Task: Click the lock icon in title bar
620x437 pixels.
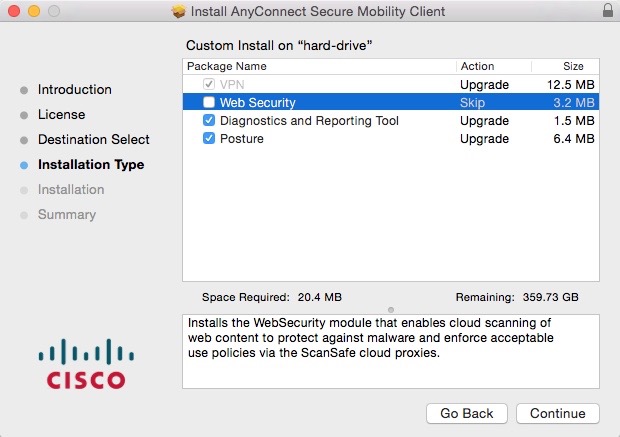Action: click(608, 11)
